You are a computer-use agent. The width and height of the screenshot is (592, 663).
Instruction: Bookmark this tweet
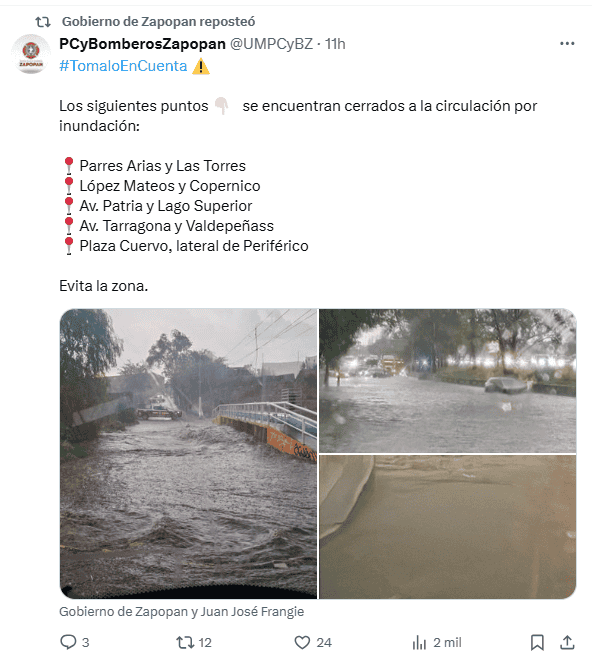pyautogui.click(x=537, y=642)
